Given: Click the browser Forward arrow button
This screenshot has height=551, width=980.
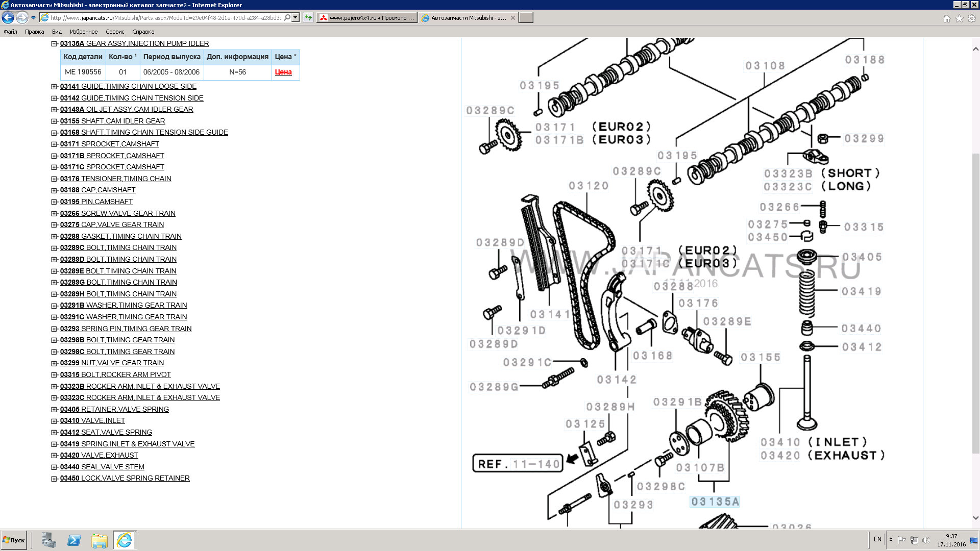Looking at the screenshot, I should [22, 18].
